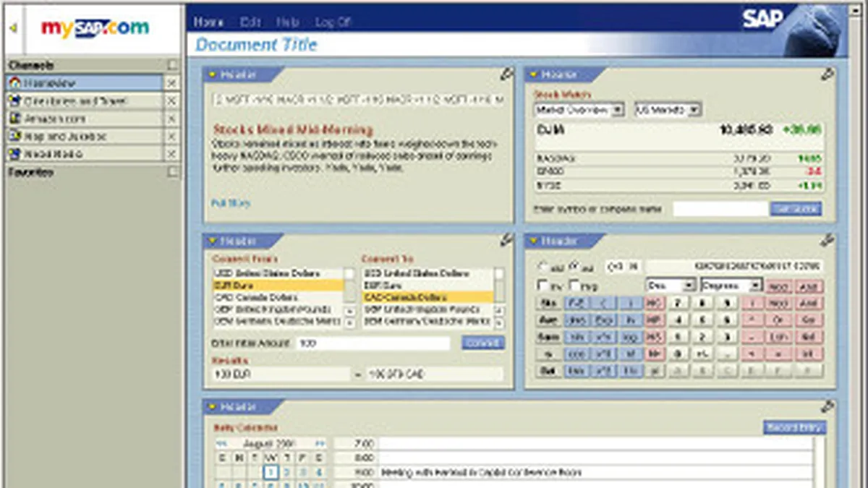Remove the Amazon.com channel with X

coord(171,119)
